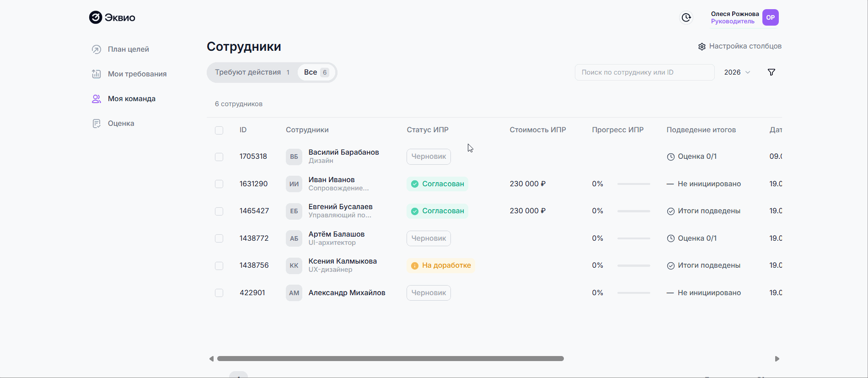Click the Черновик status of Василий Барабанов
The image size is (868, 378).
pyautogui.click(x=429, y=157)
